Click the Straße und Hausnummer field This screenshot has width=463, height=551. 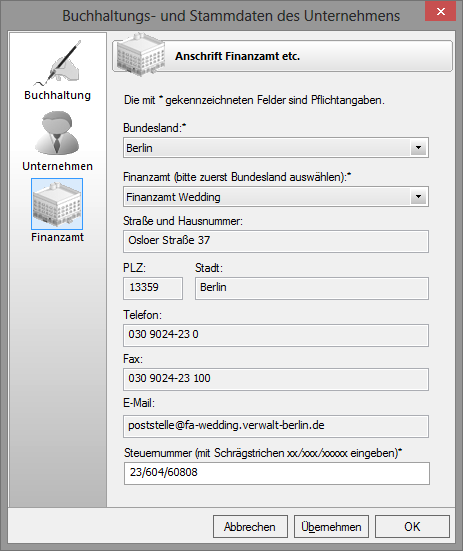point(276,241)
